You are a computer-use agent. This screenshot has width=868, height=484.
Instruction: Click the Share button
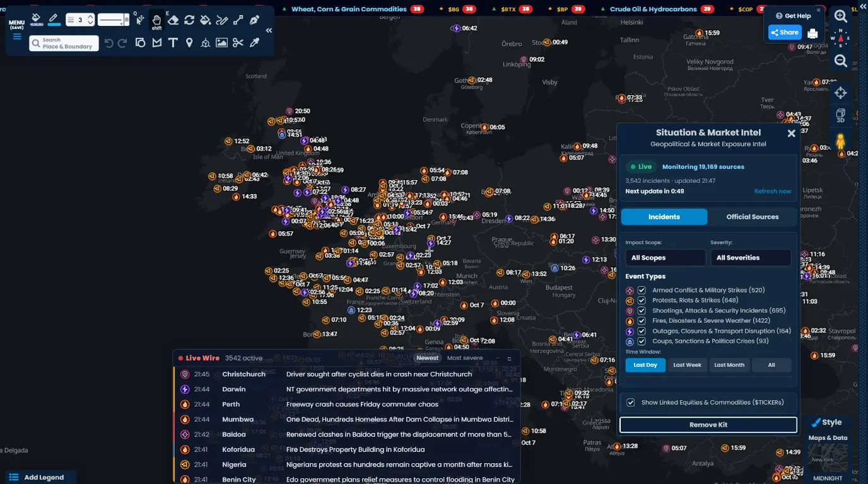pyautogui.click(x=784, y=33)
